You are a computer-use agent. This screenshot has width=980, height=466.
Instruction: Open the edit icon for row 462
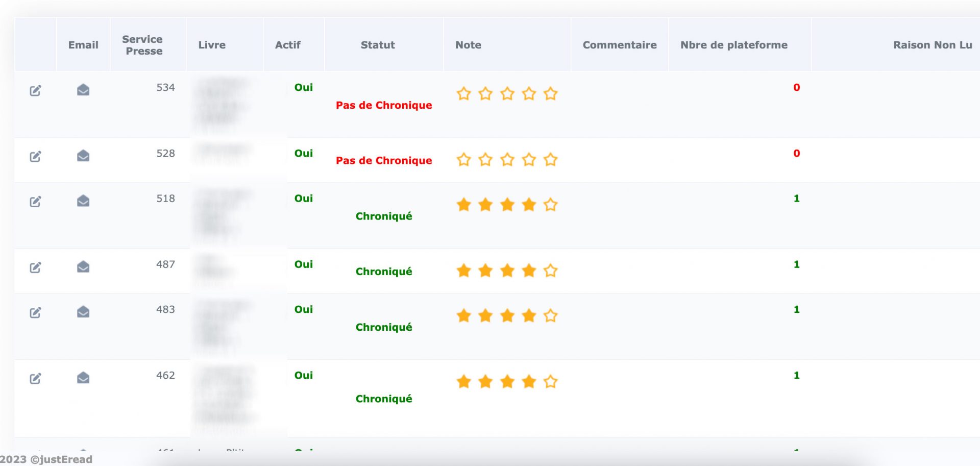pyautogui.click(x=35, y=378)
